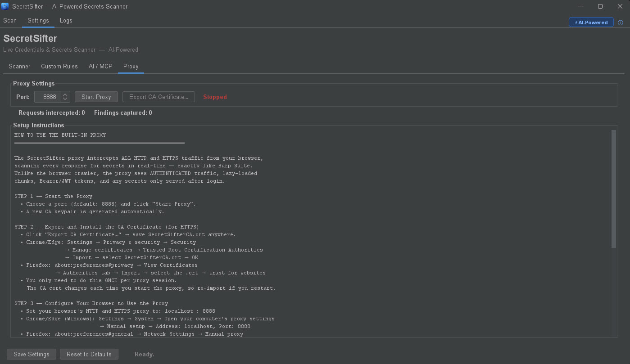Switch to the AI / MCP sub-tab

[x=100, y=67]
